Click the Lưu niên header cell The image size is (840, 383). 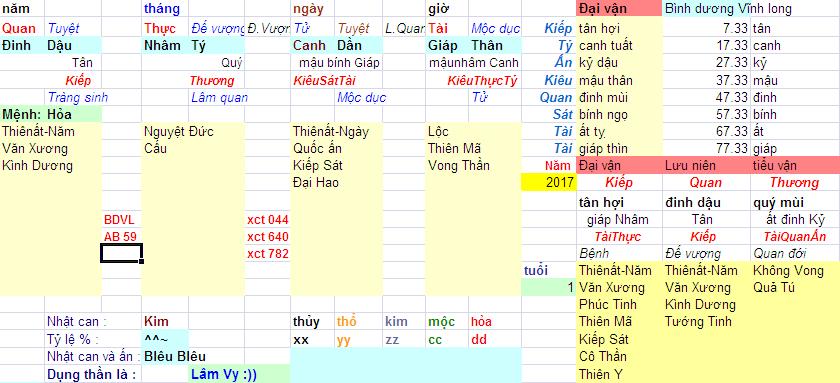pos(707,166)
